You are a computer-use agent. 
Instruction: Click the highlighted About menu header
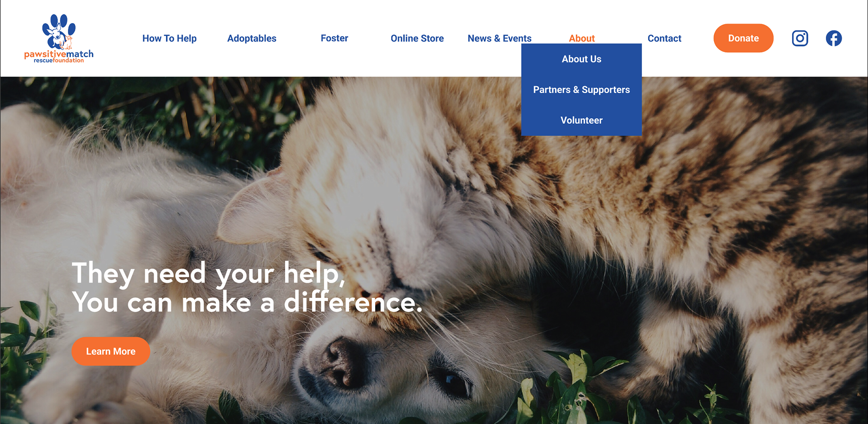(582, 38)
